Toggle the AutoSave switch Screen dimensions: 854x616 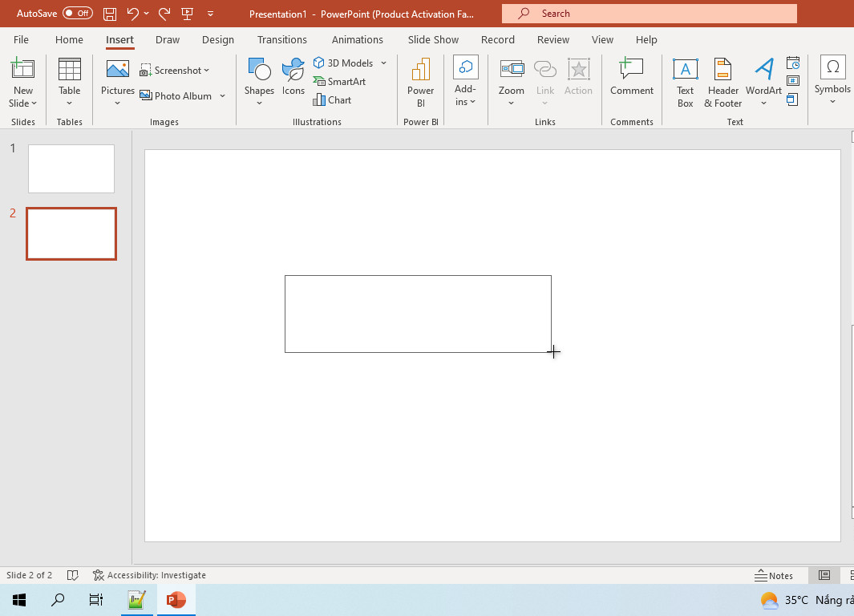pyautogui.click(x=78, y=14)
